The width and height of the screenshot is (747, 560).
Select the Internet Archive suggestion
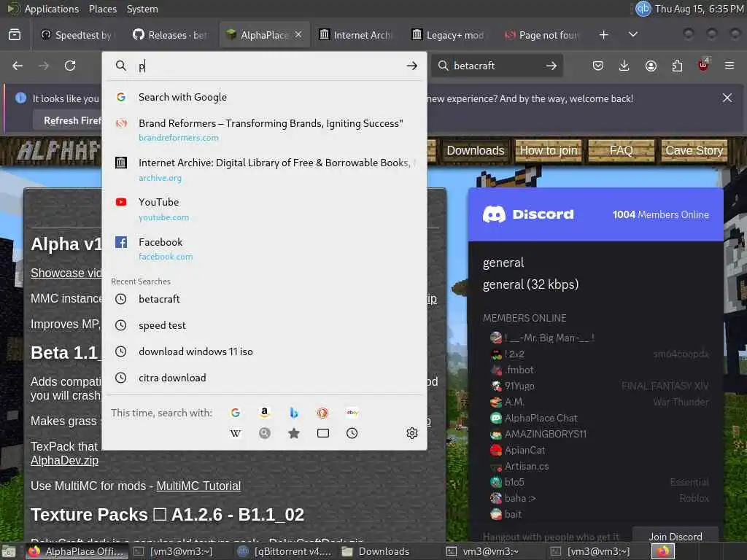(x=264, y=169)
